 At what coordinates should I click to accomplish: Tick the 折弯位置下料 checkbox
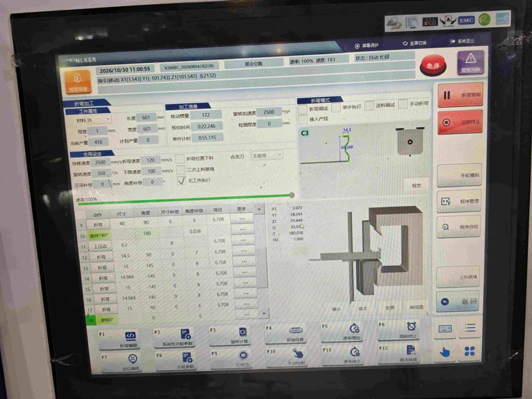point(180,159)
